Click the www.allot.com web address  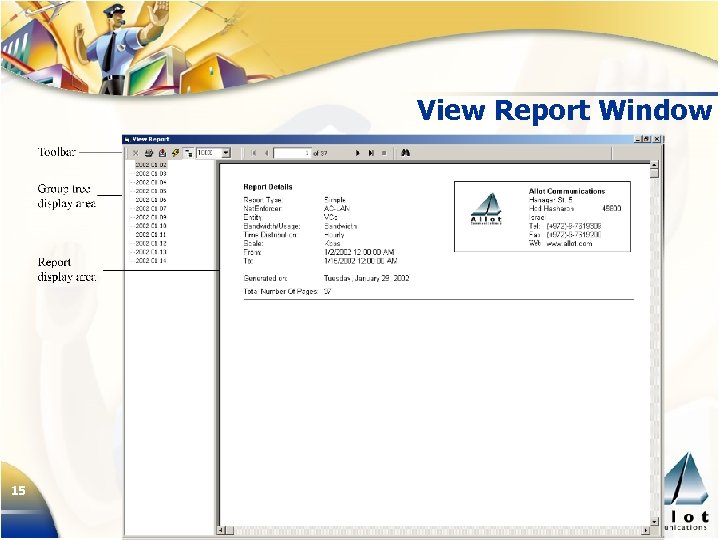pyautogui.click(x=569, y=244)
